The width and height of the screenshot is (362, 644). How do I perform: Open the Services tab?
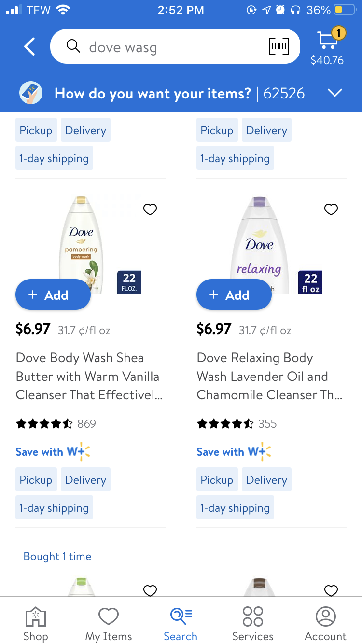(x=253, y=623)
